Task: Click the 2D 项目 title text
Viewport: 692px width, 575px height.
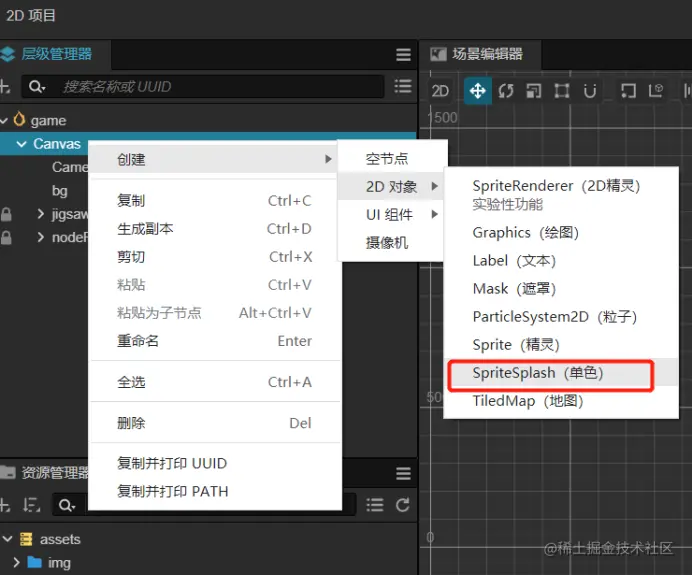Action: [30, 15]
